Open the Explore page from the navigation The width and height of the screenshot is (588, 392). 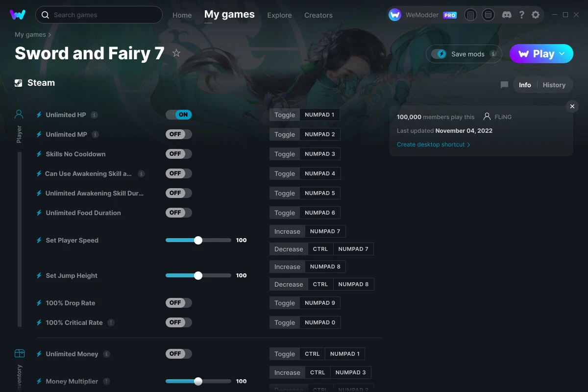[279, 15]
